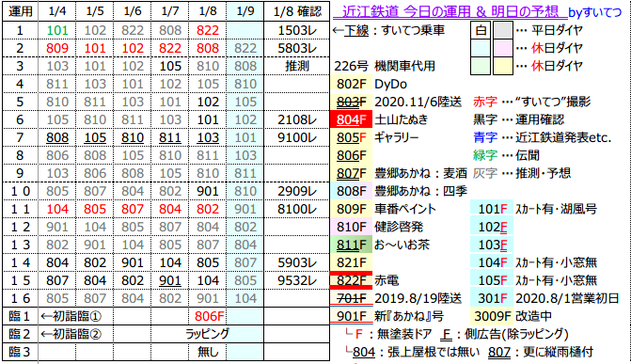The image size is (631, 364).
Task: Select the ←初詣臨① cell
Action: point(71,316)
